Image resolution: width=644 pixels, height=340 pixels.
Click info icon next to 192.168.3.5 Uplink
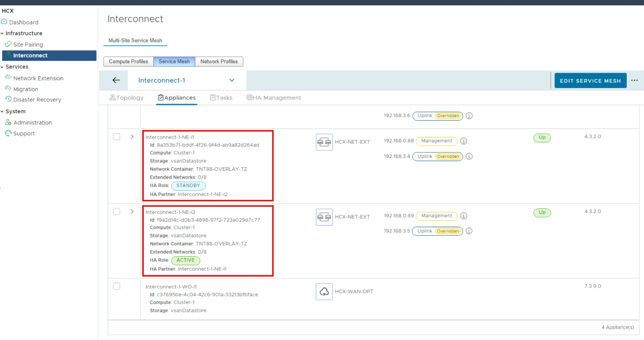tap(469, 231)
